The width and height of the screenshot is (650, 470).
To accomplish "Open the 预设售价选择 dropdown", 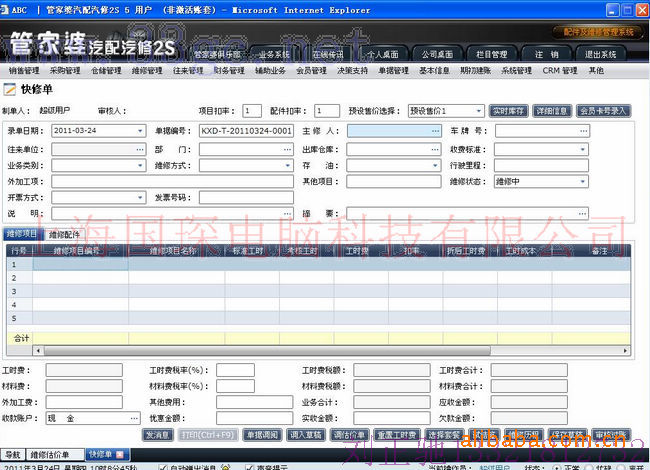I will click(x=479, y=111).
